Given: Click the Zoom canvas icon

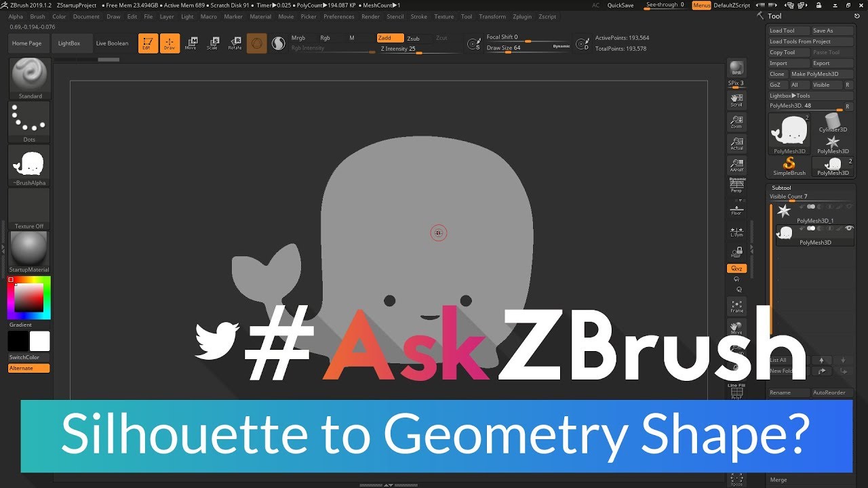Looking at the screenshot, I should tap(736, 122).
